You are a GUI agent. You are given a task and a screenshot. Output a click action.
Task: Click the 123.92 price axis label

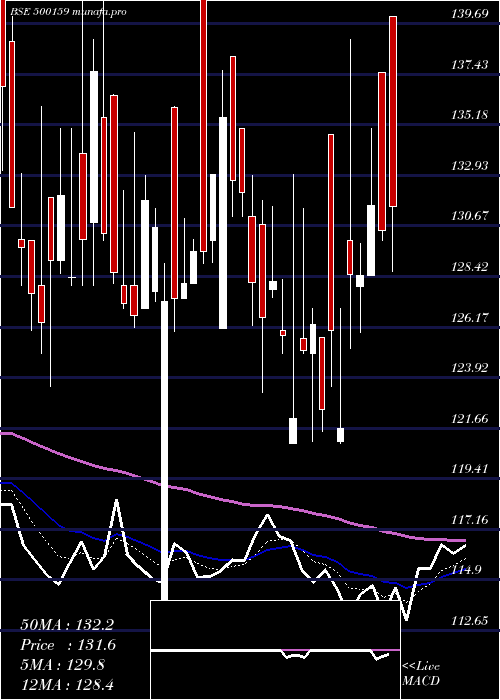[470, 368]
